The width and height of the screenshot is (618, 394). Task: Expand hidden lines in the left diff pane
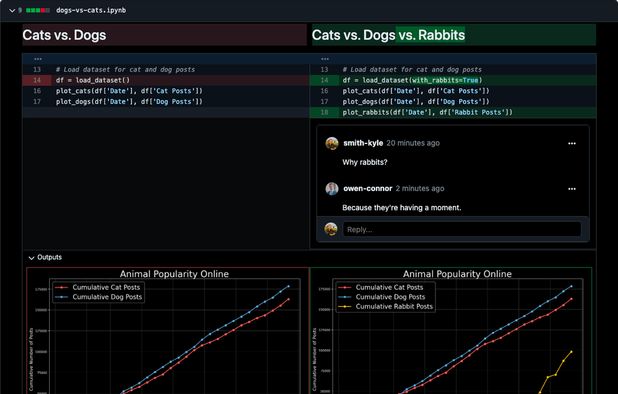pos(38,59)
